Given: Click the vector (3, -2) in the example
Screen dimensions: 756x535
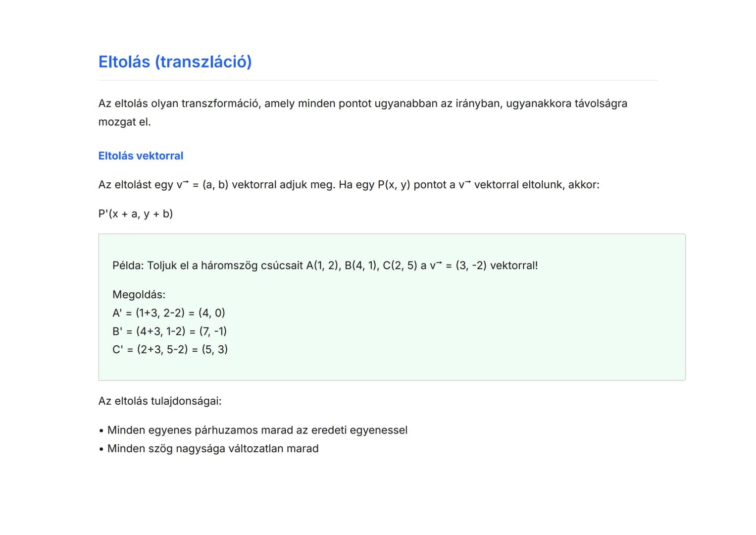Looking at the screenshot, I should click(x=471, y=266).
